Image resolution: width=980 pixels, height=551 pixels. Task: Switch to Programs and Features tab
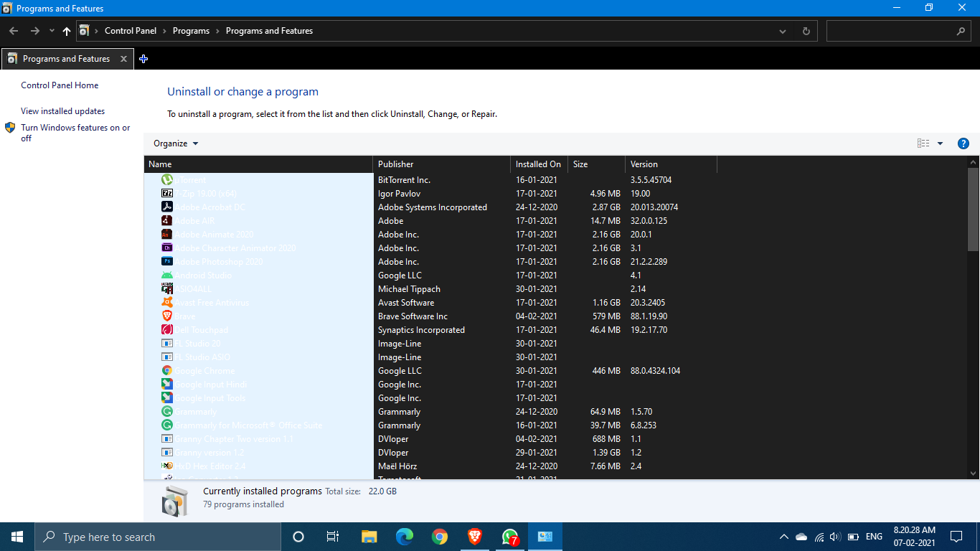click(x=67, y=59)
